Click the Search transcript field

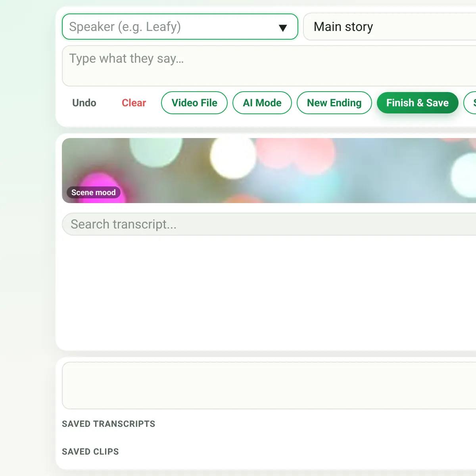(x=269, y=224)
